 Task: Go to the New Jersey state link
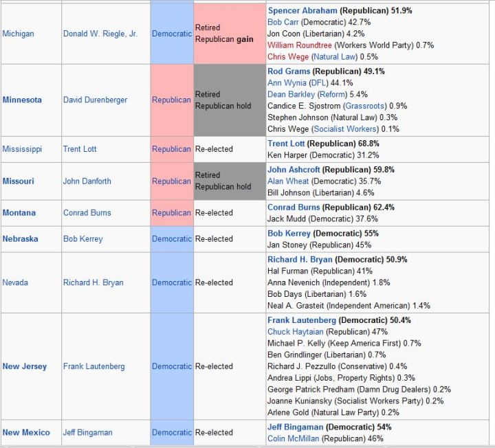point(25,366)
